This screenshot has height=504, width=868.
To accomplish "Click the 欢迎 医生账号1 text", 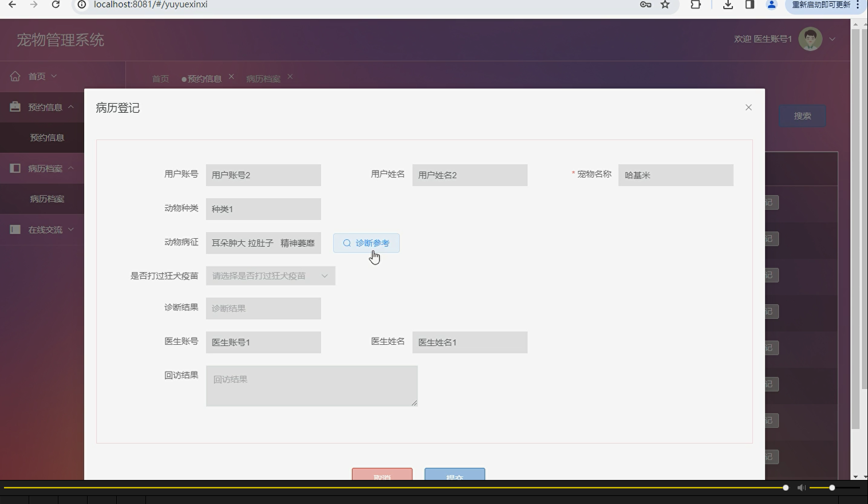I will pyautogui.click(x=763, y=39).
